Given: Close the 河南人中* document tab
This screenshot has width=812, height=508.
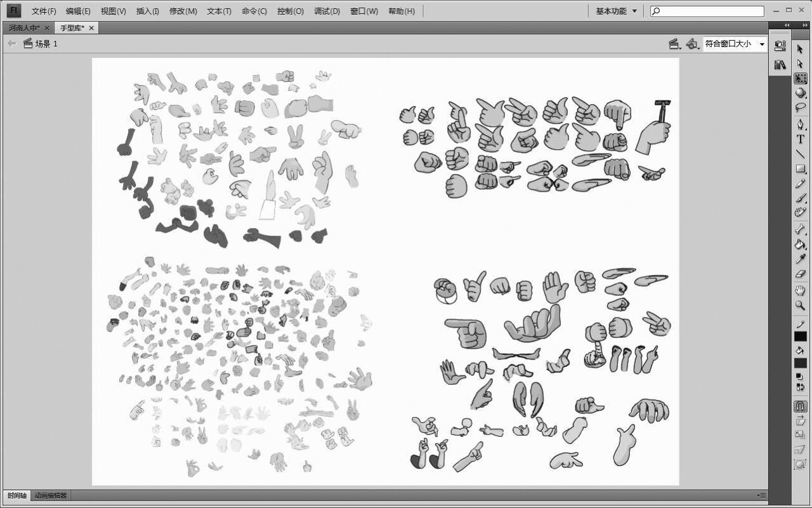Looking at the screenshot, I should [47, 28].
